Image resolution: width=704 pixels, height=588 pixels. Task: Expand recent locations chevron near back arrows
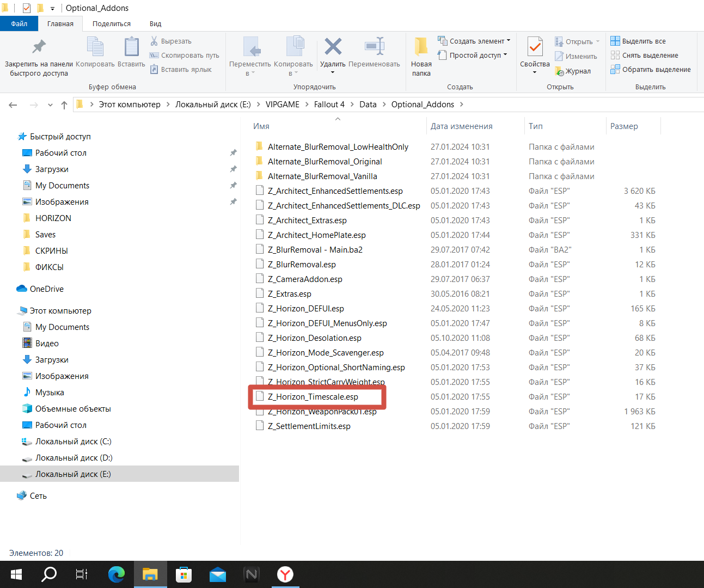(x=50, y=105)
